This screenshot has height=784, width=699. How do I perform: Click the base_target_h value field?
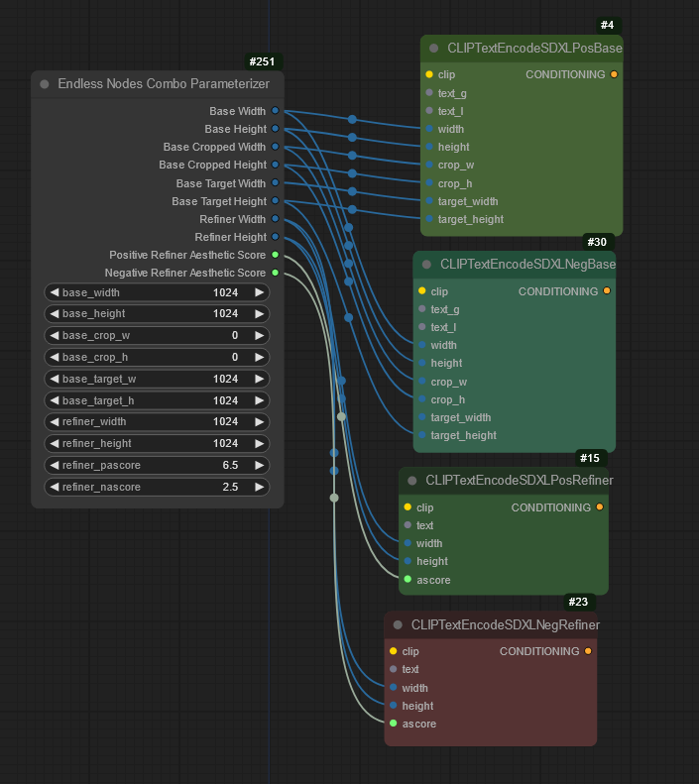point(157,400)
